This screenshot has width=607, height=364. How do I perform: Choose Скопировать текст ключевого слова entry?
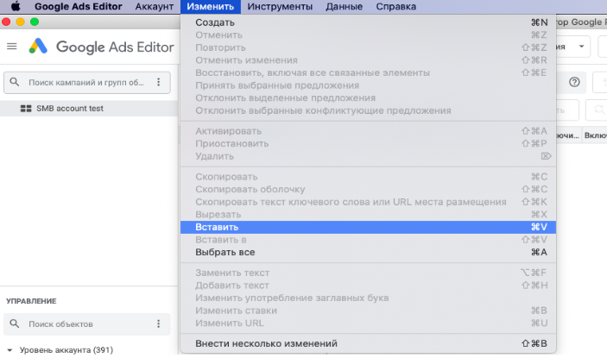click(368, 202)
